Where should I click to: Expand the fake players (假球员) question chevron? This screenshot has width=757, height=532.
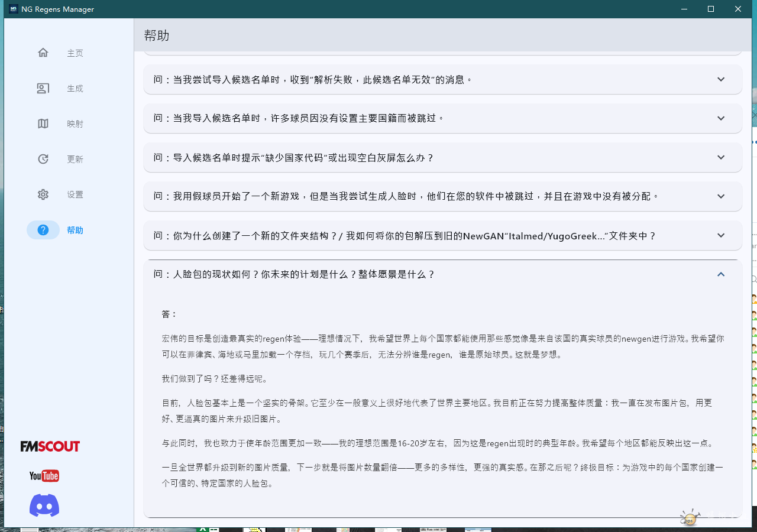(721, 196)
